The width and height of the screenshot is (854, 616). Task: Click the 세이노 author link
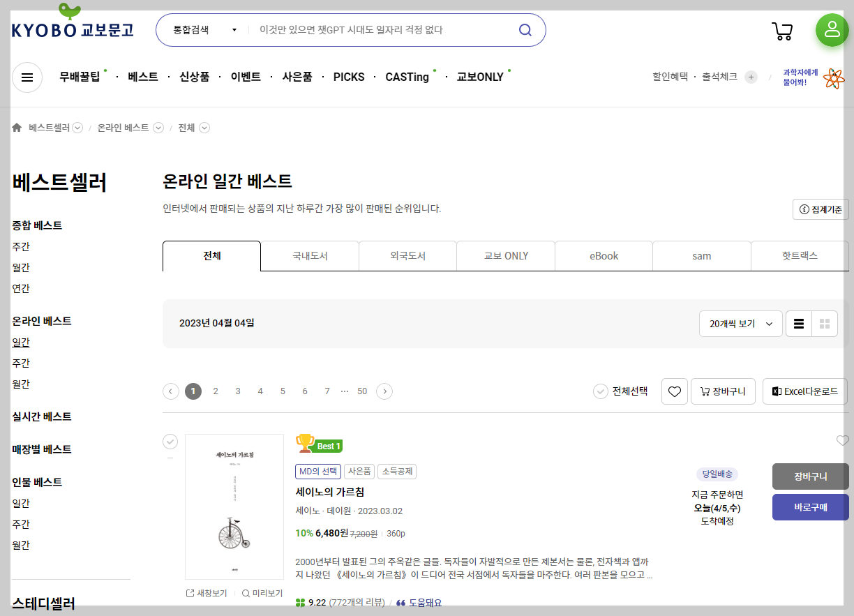[308, 511]
